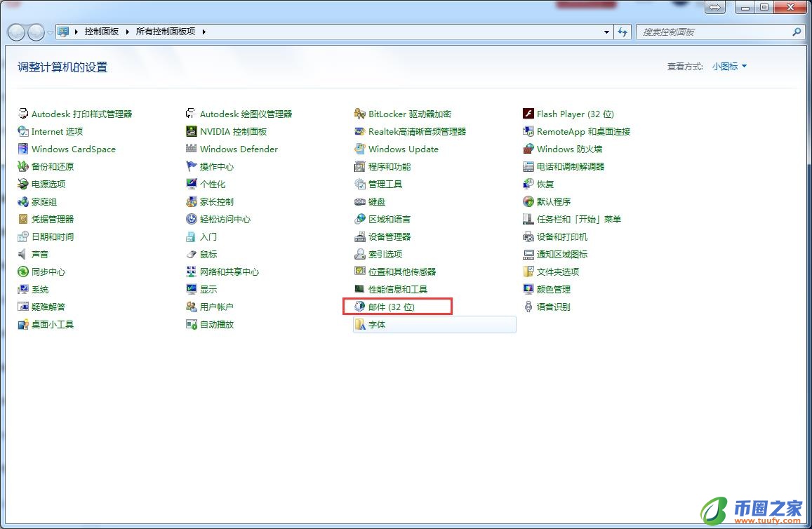Open BitLocker 驱动器加密

[408, 114]
